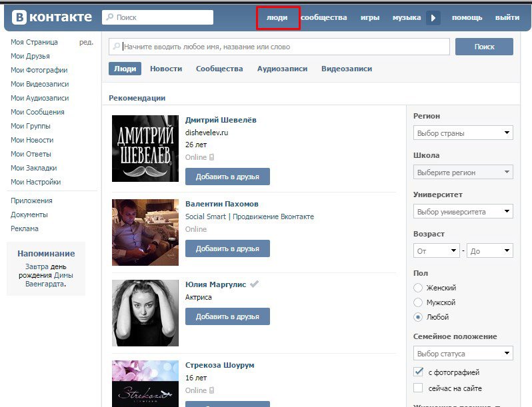Image resolution: width=532 pixels, height=407 pixels.
Task: Open the Аудиозаписи search tab
Action: point(282,69)
